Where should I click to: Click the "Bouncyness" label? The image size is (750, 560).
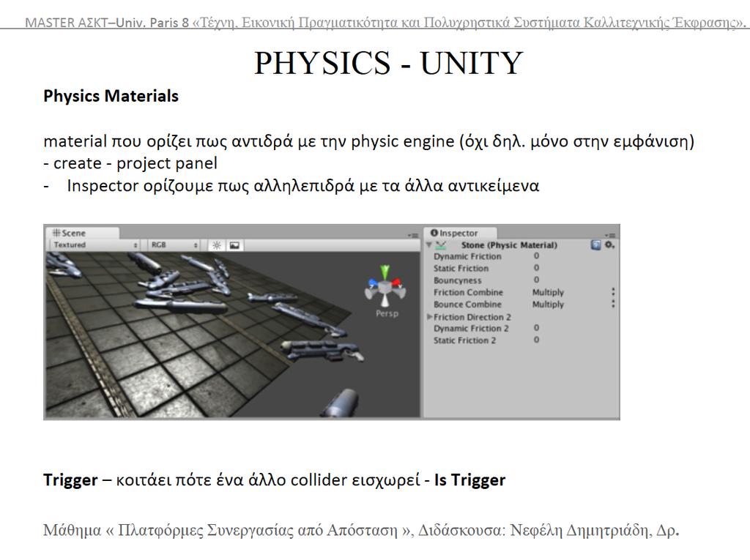(x=457, y=280)
